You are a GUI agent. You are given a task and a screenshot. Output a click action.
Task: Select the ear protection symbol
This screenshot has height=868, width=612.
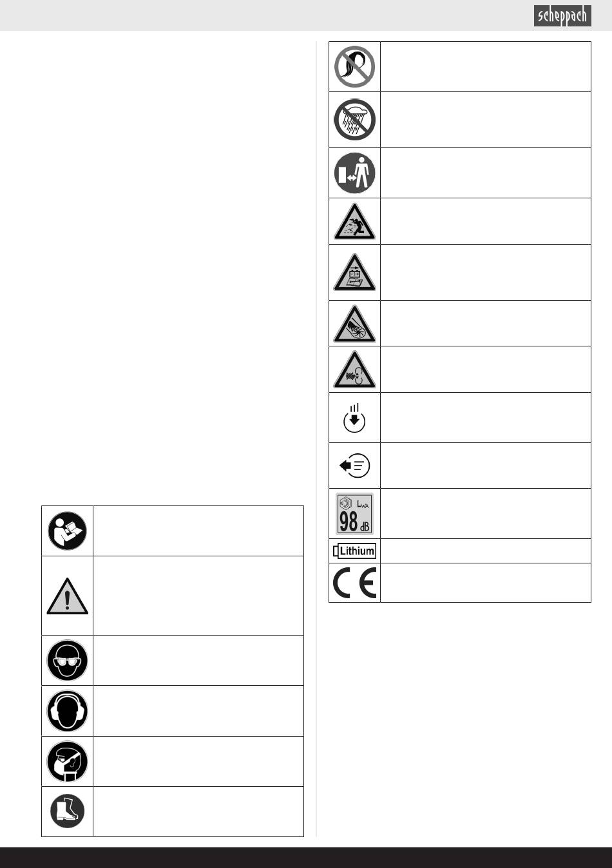coord(68,711)
